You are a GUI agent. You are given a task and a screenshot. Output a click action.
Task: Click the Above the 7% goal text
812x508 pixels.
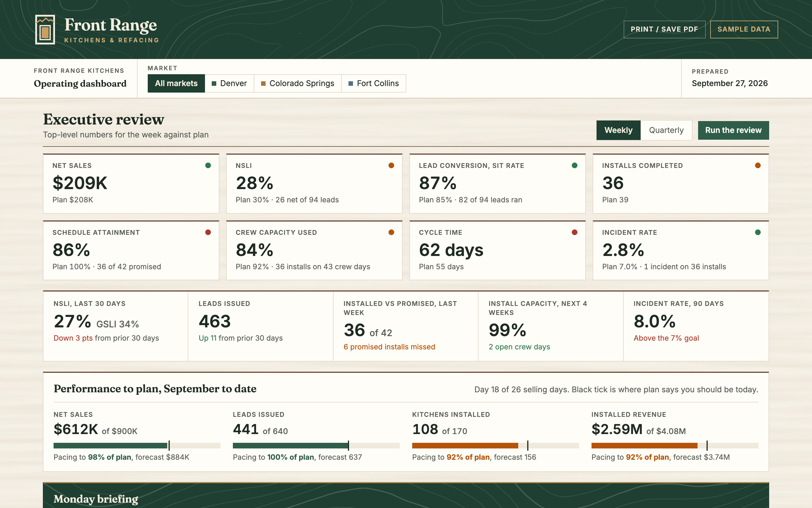click(666, 338)
